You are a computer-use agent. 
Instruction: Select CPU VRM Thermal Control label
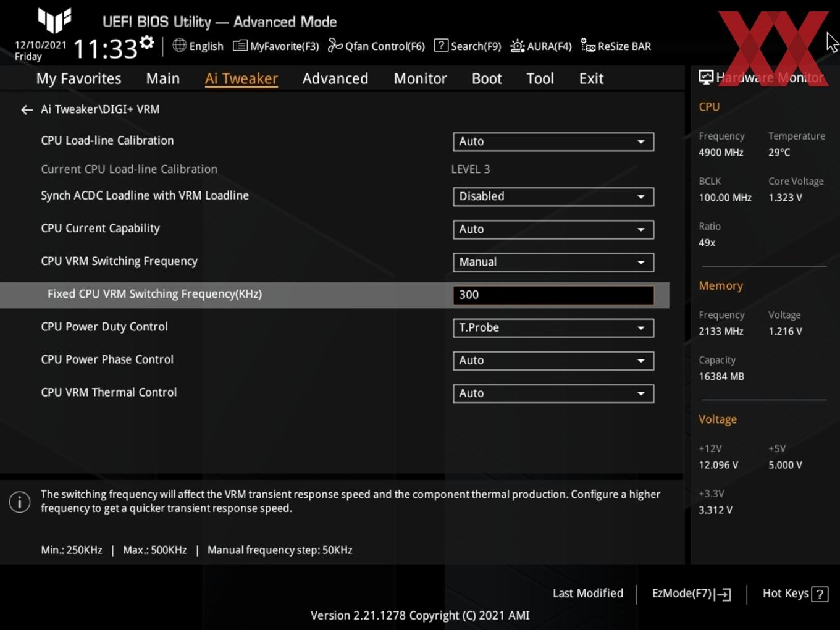109,392
